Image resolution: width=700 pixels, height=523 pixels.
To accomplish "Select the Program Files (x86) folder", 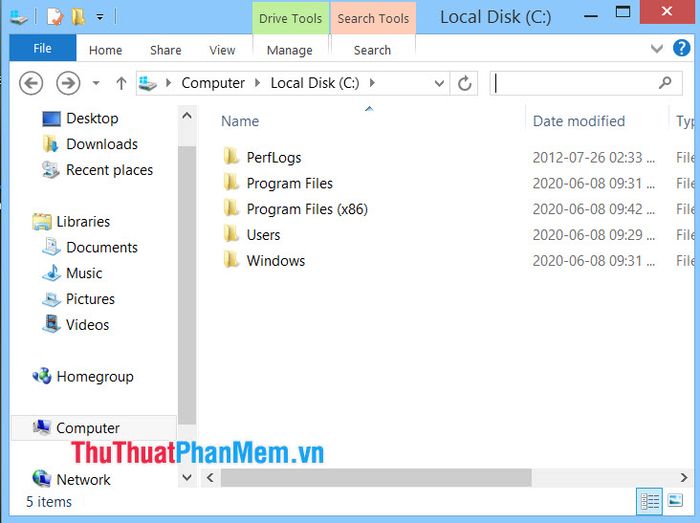I will coord(306,209).
